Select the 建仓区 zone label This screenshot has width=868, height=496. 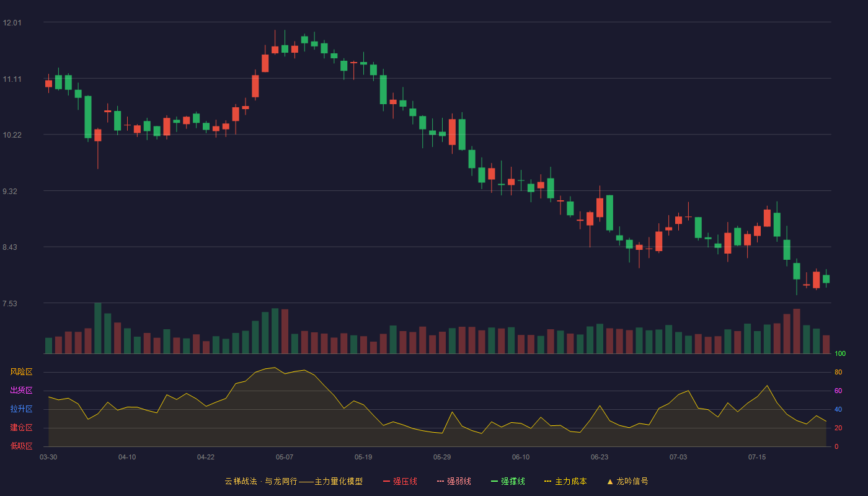tap(21, 428)
